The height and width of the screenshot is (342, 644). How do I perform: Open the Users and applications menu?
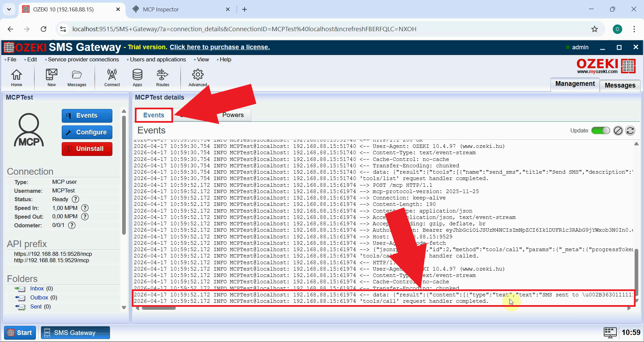click(x=158, y=59)
